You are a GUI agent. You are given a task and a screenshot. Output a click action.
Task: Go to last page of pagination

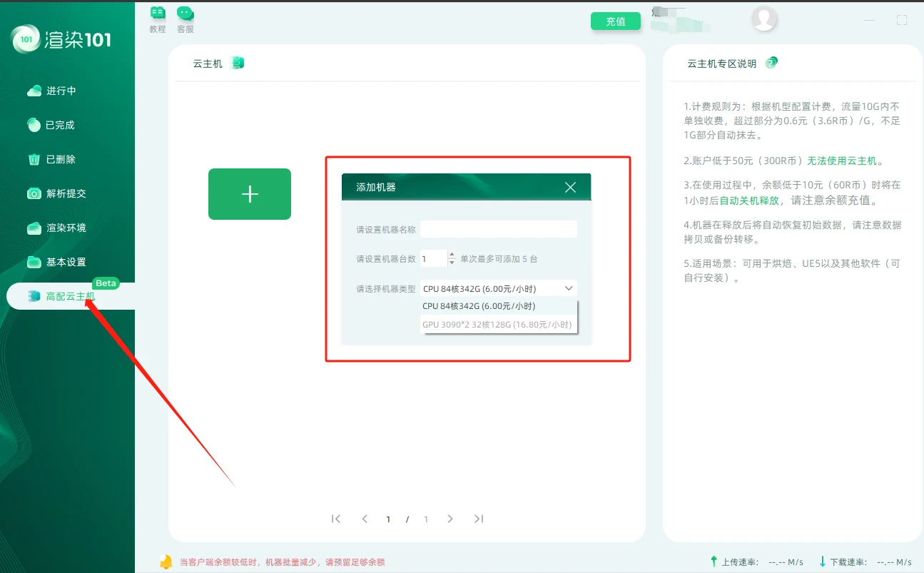pos(479,519)
